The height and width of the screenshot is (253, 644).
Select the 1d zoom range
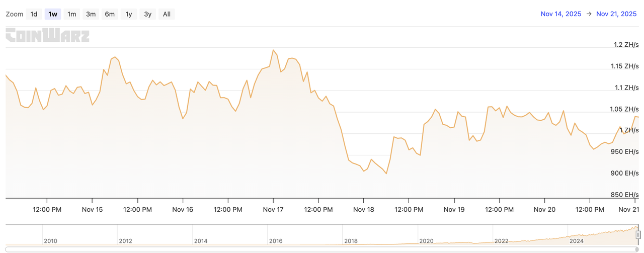coord(34,14)
